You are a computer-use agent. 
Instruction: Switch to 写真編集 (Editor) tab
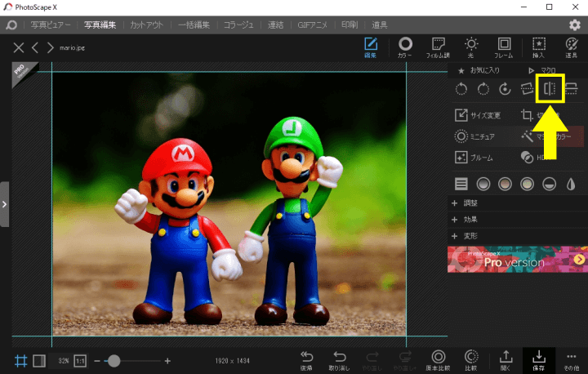(100, 25)
